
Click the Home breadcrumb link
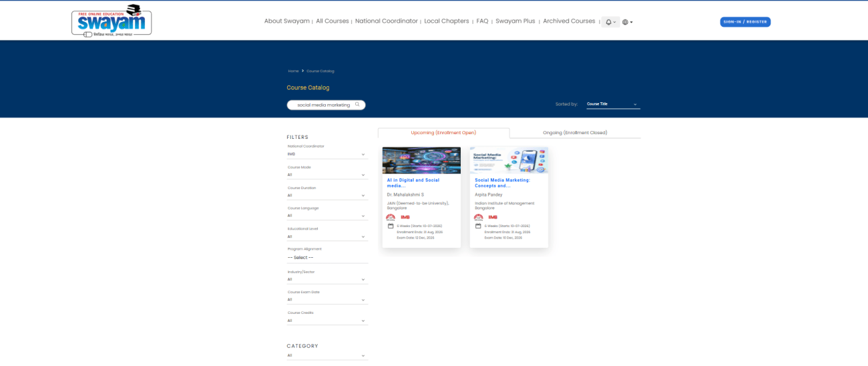tap(293, 71)
